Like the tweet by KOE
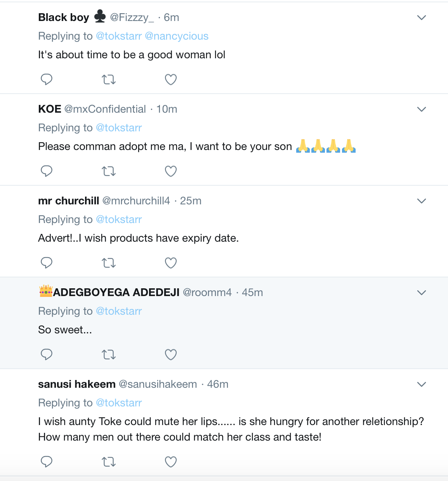The width and height of the screenshot is (448, 481). [171, 171]
